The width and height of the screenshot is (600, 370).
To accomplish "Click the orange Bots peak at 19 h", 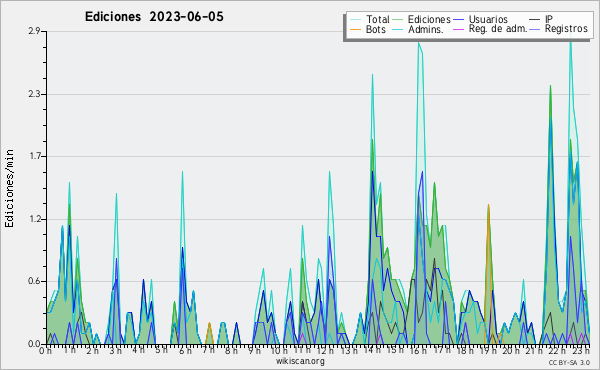I will [x=488, y=205].
